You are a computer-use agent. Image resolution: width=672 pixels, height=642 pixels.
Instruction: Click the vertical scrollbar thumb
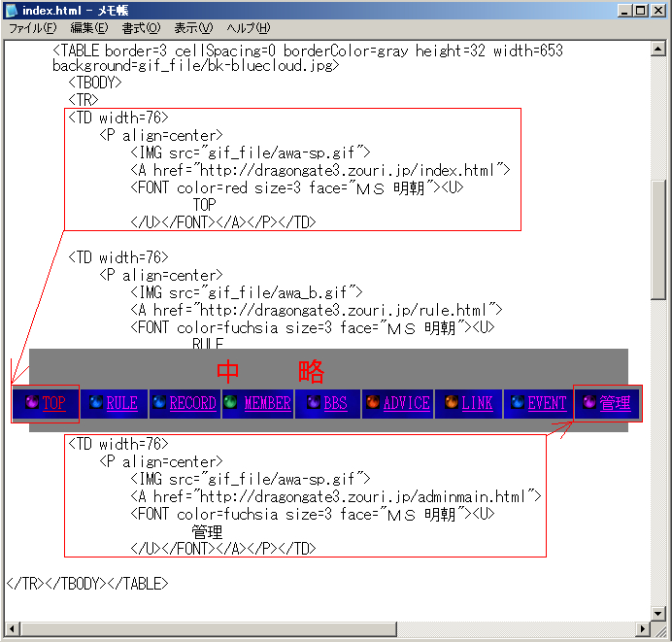657,240
